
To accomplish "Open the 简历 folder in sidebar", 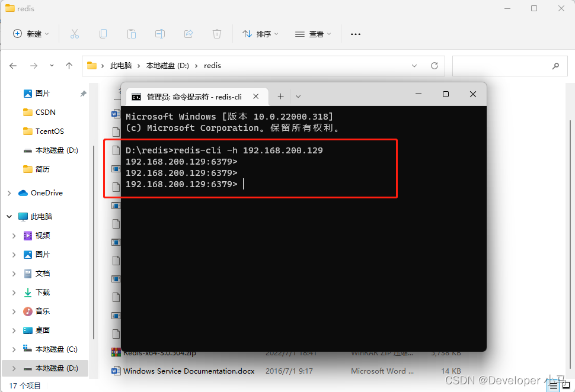I will (43, 169).
